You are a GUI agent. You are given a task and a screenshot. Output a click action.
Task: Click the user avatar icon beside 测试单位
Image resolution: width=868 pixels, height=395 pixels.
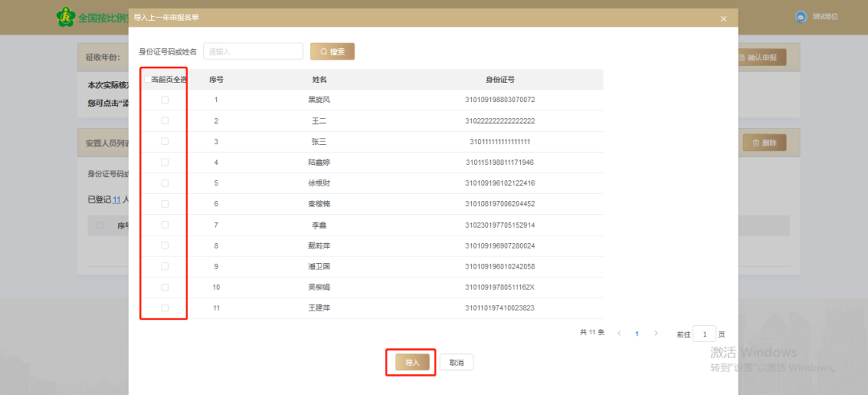pos(778,17)
